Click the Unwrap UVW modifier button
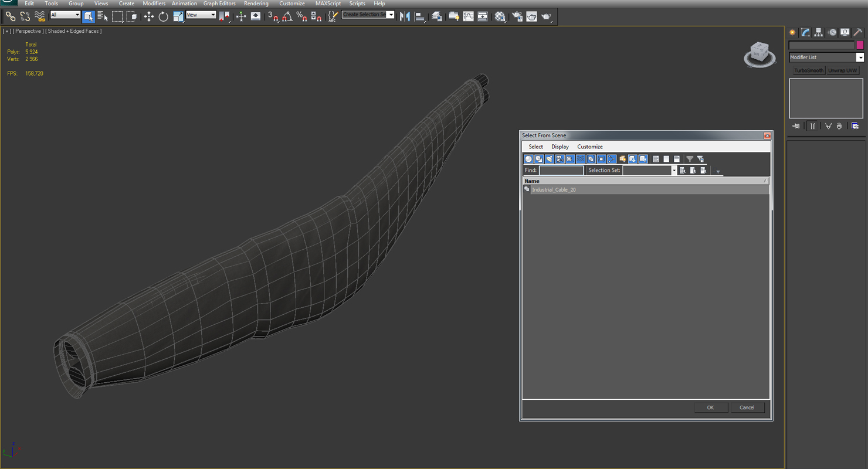 843,70
